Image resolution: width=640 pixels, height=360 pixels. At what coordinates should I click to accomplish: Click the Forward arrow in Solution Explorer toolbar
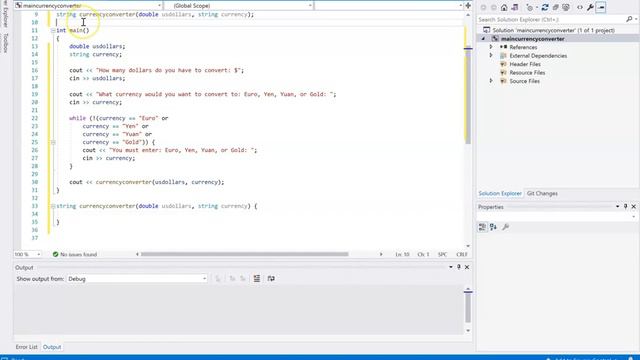coord(493,7)
